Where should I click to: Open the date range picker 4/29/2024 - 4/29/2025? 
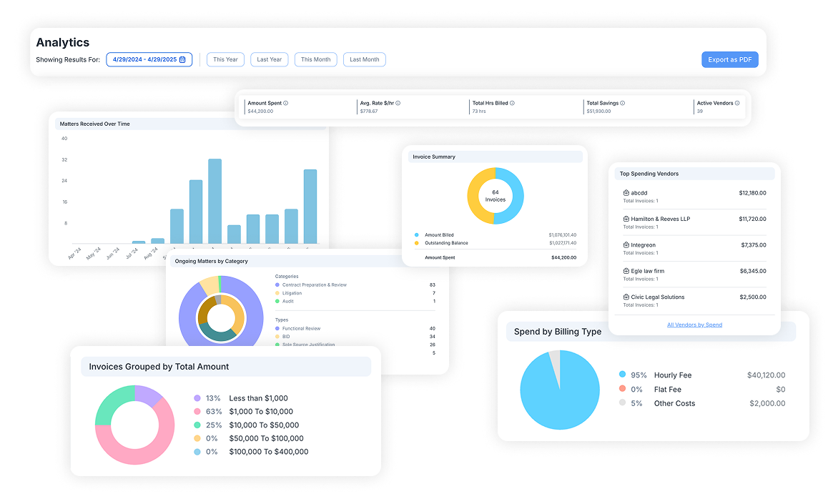(149, 59)
